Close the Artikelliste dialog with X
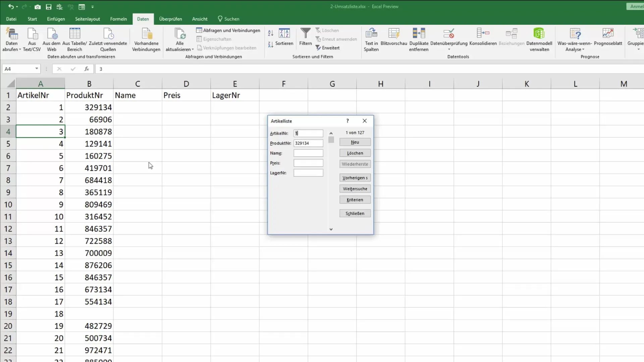Viewport: 644px width, 362px height. coord(365,121)
